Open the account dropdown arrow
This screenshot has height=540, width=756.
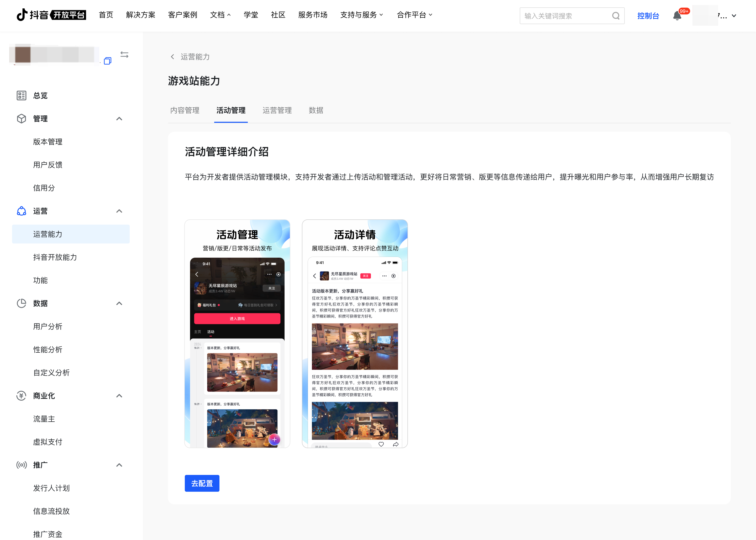point(734,16)
